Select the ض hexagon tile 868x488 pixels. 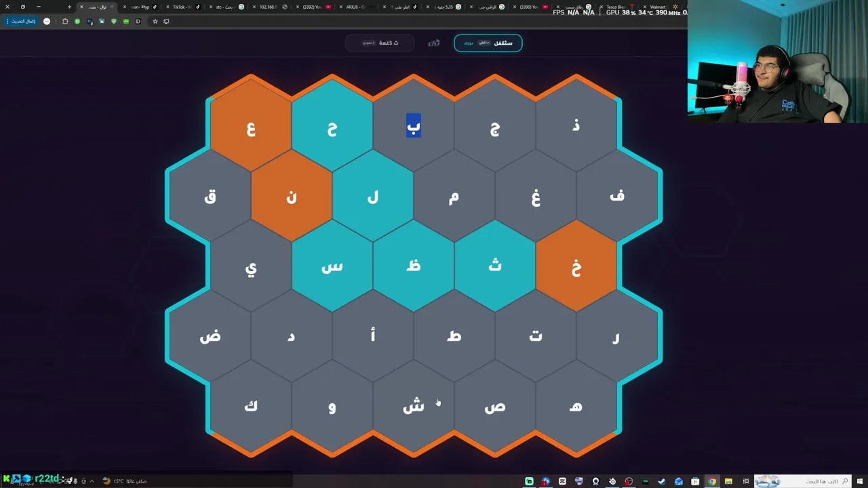(x=210, y=337)
